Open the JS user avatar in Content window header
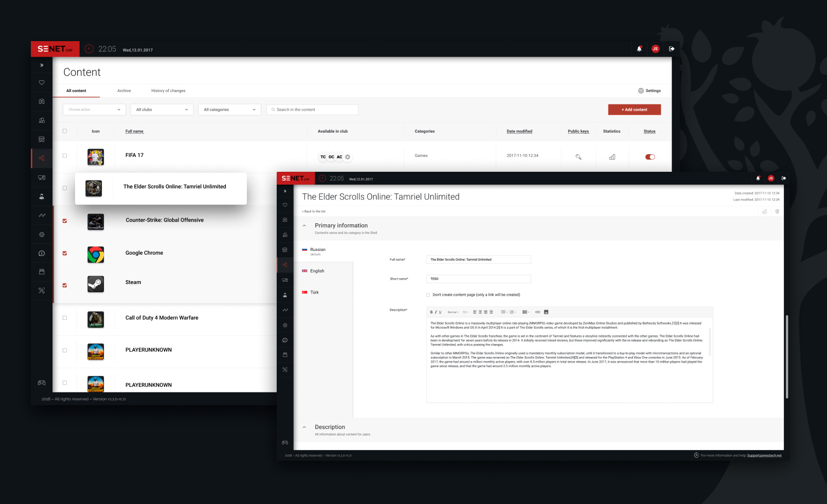The width and height of the screenshot is (827, 504). (x=655, y=49)
